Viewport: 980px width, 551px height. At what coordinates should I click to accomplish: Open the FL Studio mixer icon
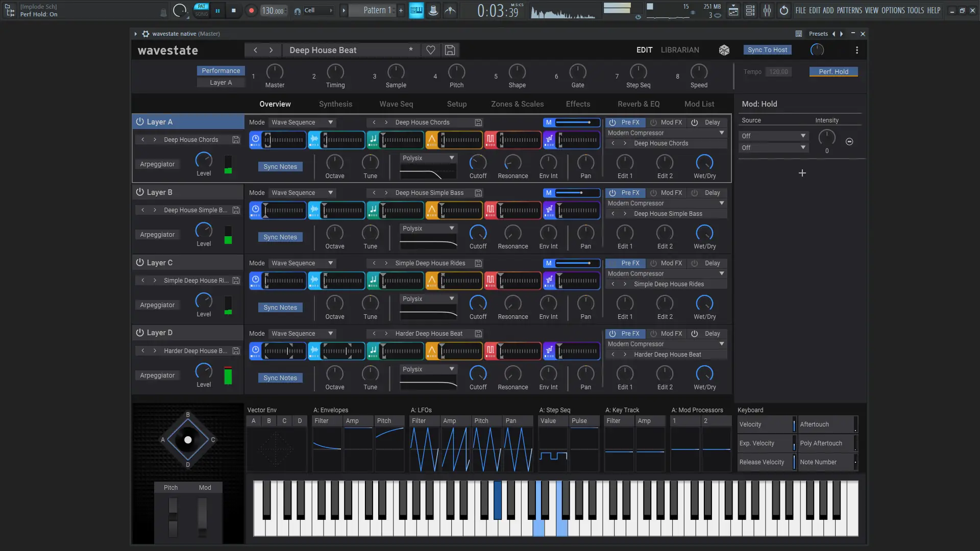767,10
